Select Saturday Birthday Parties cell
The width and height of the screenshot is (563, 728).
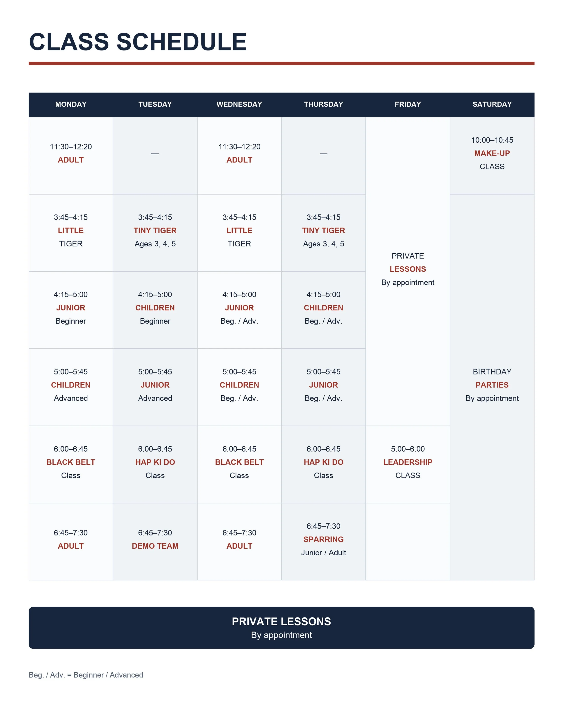point(492,387)
